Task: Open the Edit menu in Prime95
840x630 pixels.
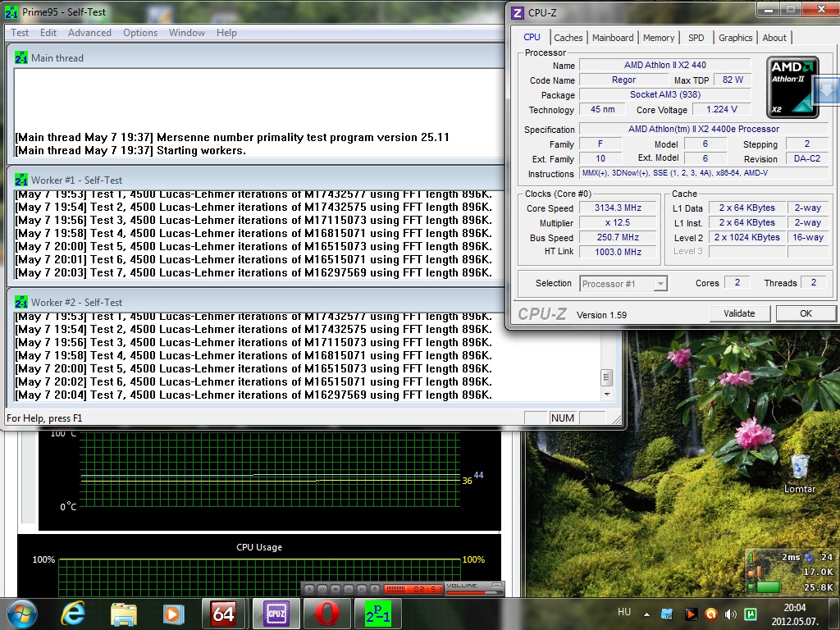Action: tap(48, 33)
